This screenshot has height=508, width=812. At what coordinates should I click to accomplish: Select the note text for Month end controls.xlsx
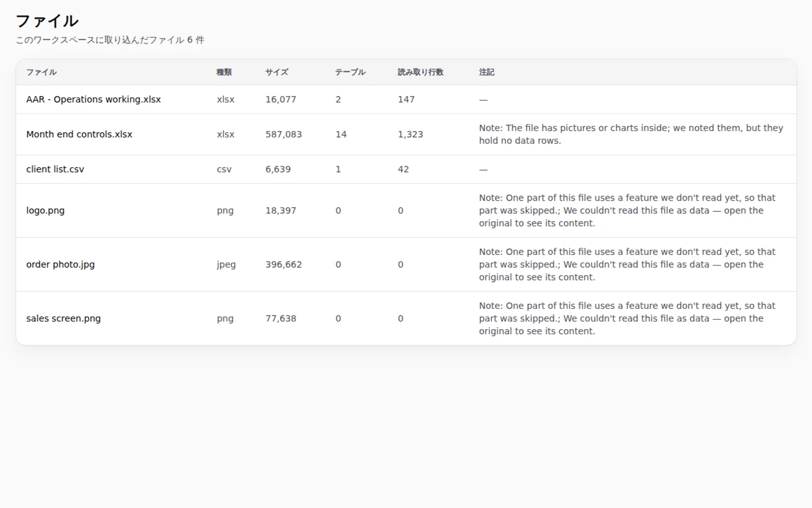tap(631, 135)
